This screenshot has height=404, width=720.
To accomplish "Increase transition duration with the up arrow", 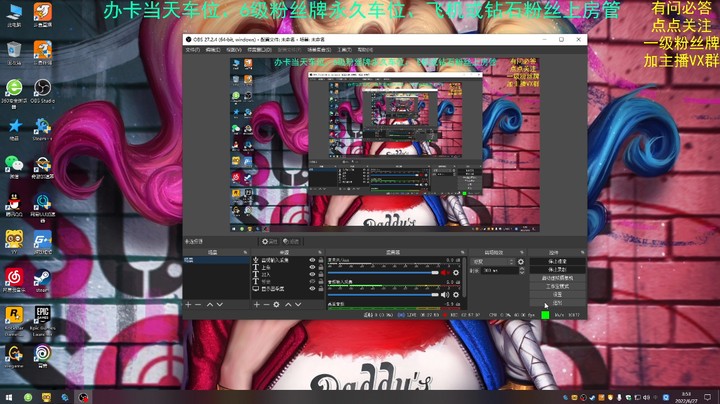I will coord(522,269).
